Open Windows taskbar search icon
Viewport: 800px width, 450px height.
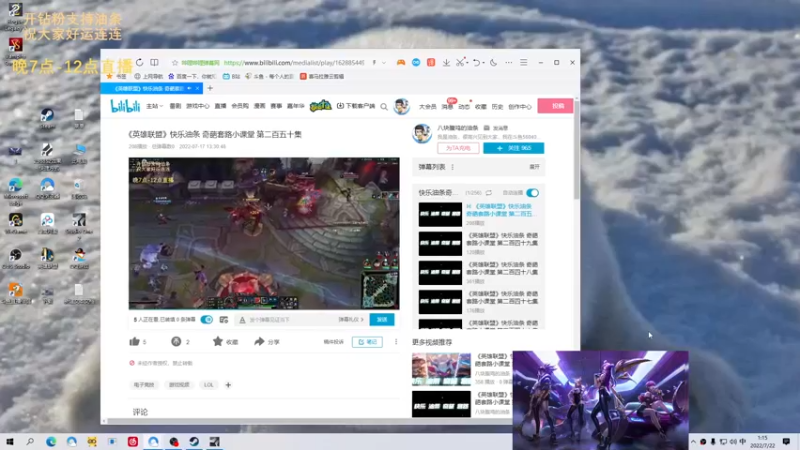click(30, 441)
